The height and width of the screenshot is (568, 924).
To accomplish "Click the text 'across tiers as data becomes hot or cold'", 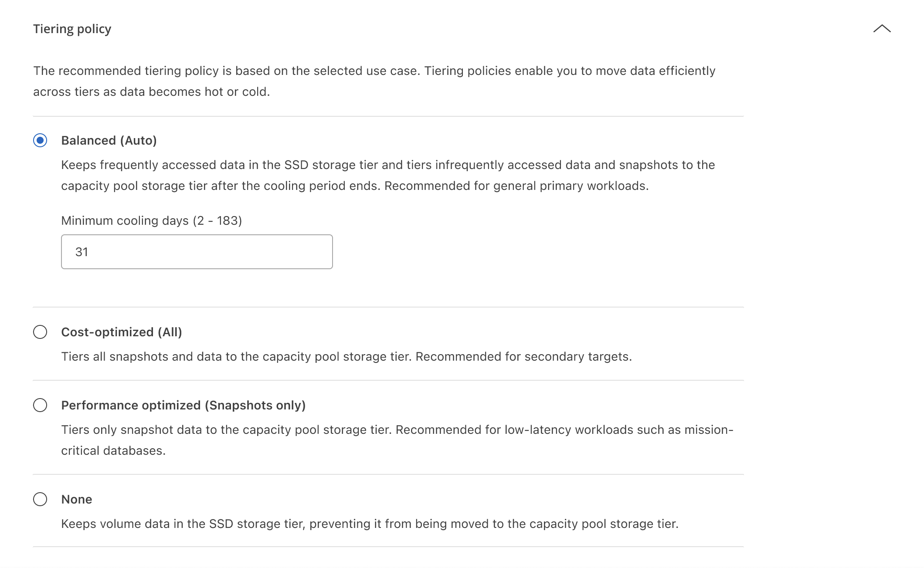I will tap(151, 91).
